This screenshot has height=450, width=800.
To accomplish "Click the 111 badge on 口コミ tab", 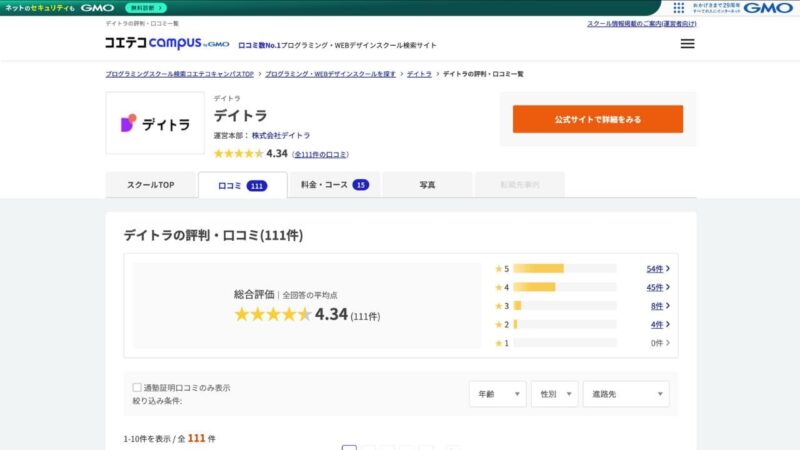I will coord(257,186).
